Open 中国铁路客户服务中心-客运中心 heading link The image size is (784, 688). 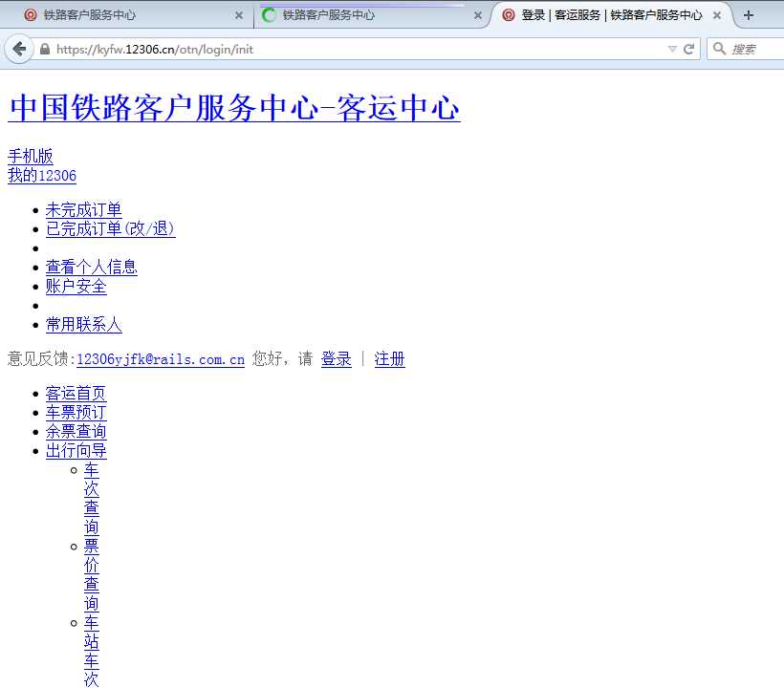(234, 107)
